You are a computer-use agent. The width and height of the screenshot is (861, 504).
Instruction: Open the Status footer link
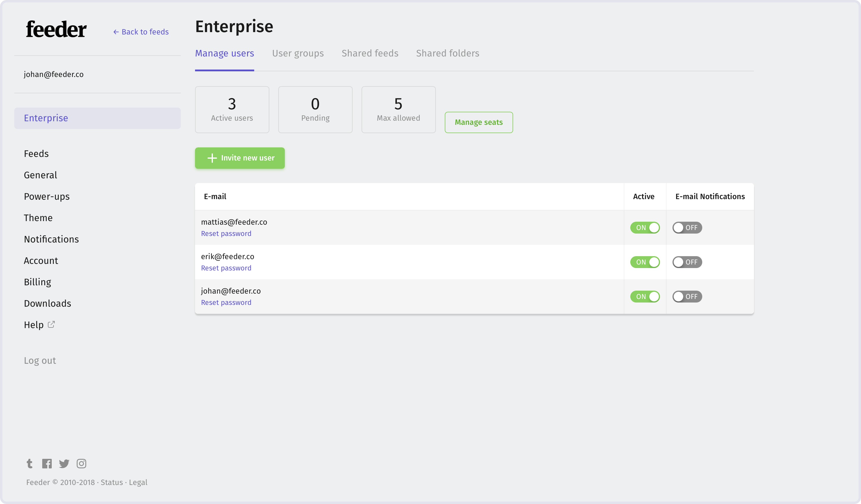112,482
